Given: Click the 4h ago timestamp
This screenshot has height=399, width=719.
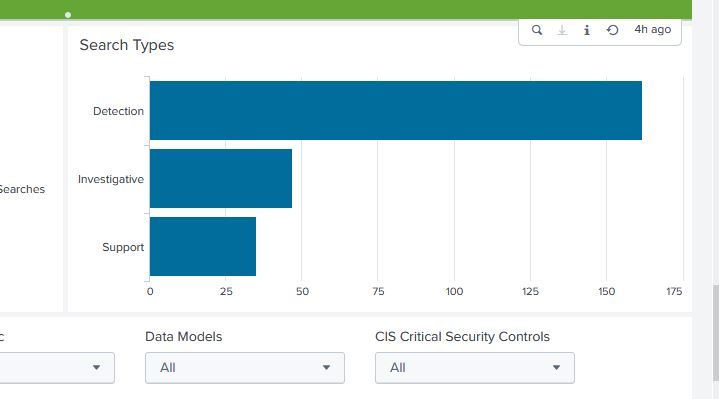Looking at the screenshot, I should (653, 29).
